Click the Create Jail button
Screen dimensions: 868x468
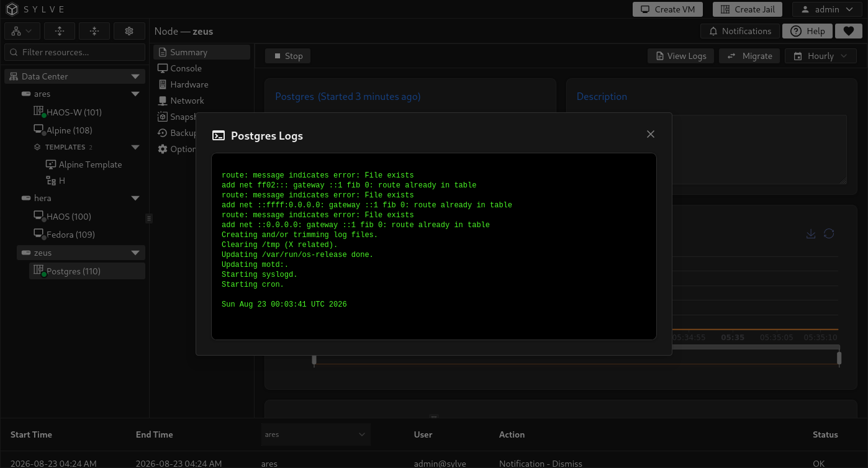click(x=748, y=9)
